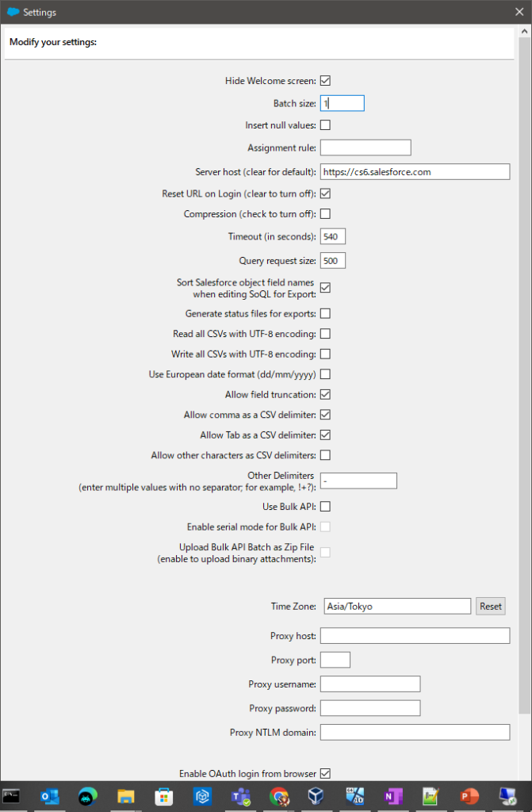532x812 pixels.
Task: Open OneNote from the taskbar
Action: click(x=392, y=796)
